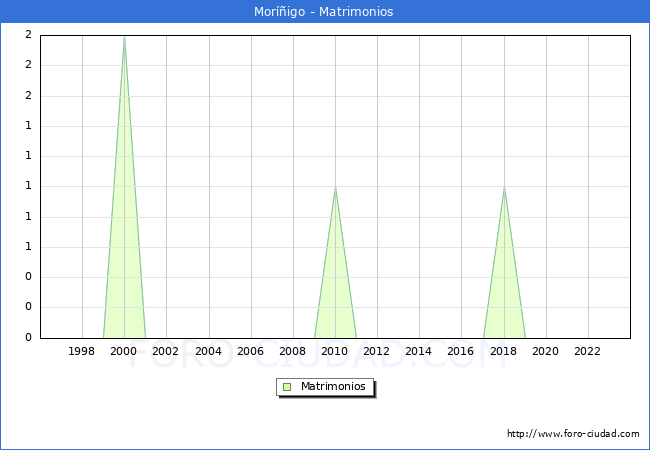Select the 1998 x-axis label
This screenshot has height=450, width=650.
(81, 351)
